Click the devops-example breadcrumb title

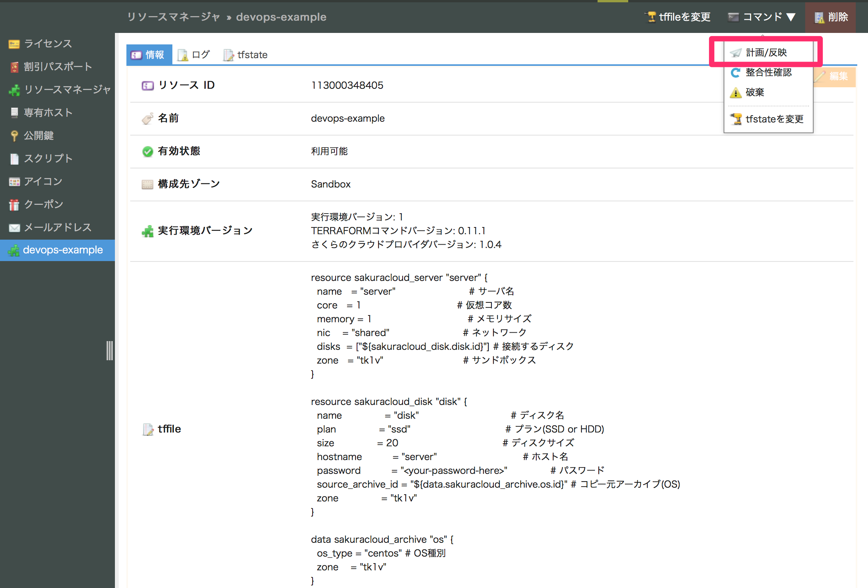[281, 17]
